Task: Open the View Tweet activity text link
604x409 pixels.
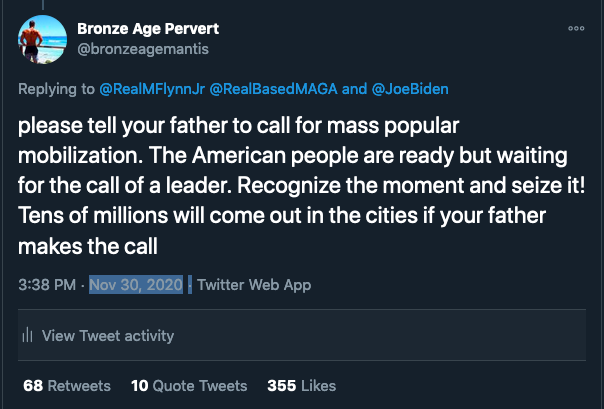Action: coord(108,337)
